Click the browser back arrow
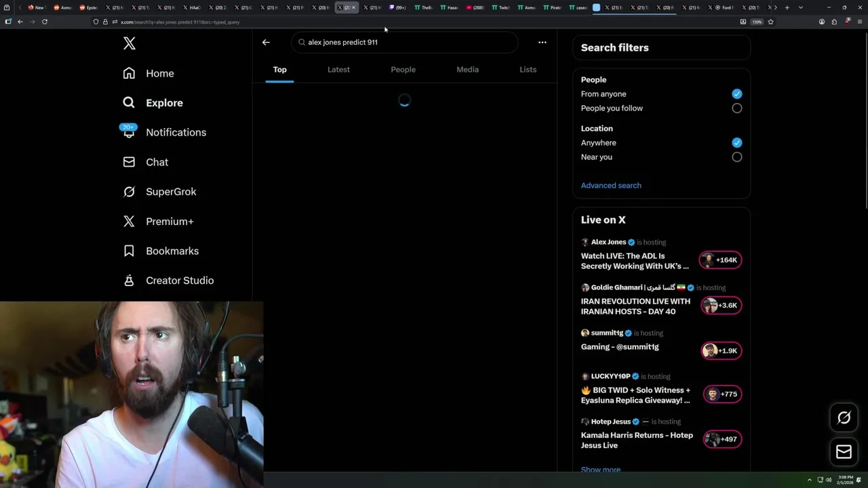This screenshot has height=488, width=868. point(20,22)
